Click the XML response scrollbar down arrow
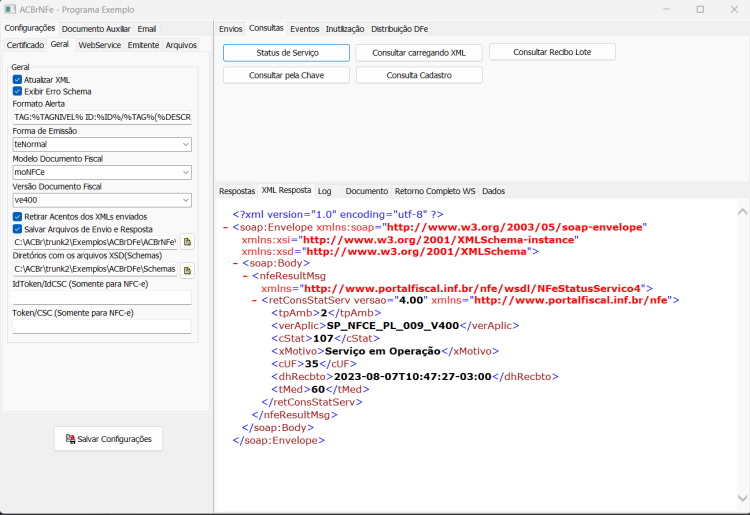This screenshot has height=515, width=750. point(742,499)
